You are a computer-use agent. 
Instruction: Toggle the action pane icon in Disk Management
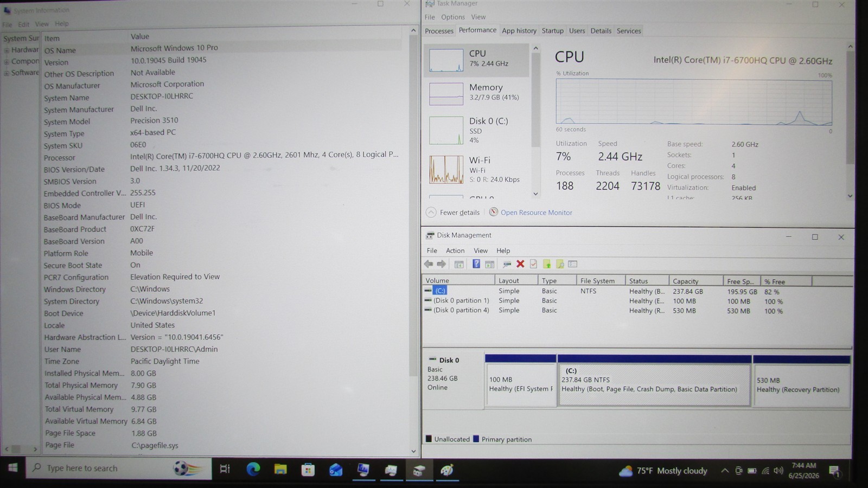click(x=489, y=264)
